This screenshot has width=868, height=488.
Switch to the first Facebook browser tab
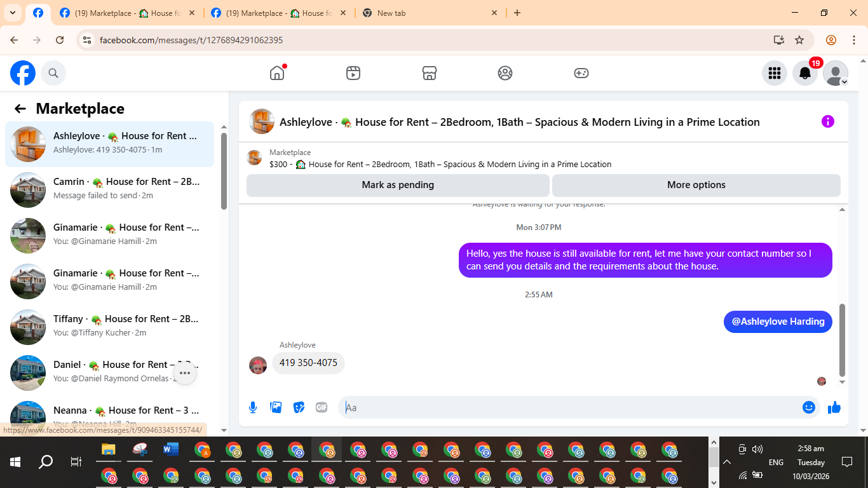point(38,13)
